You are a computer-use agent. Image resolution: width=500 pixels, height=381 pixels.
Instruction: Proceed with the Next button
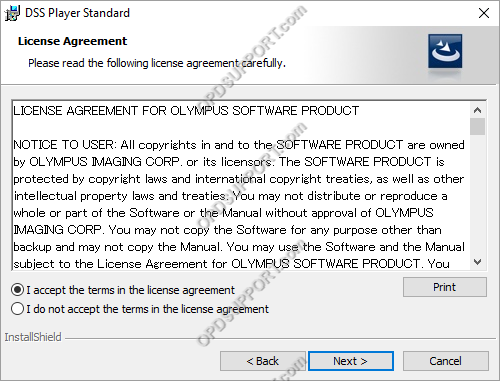(351, 361)
